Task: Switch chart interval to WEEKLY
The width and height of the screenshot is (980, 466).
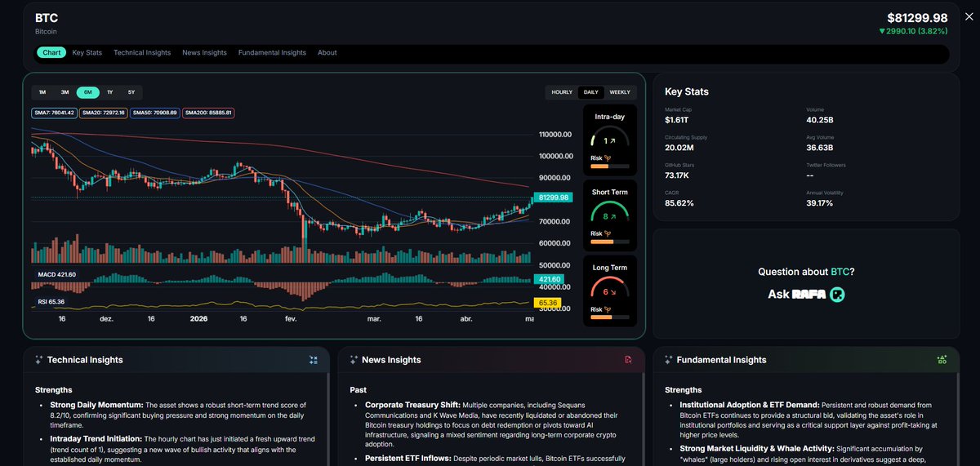Action: (x=620, y=92)
